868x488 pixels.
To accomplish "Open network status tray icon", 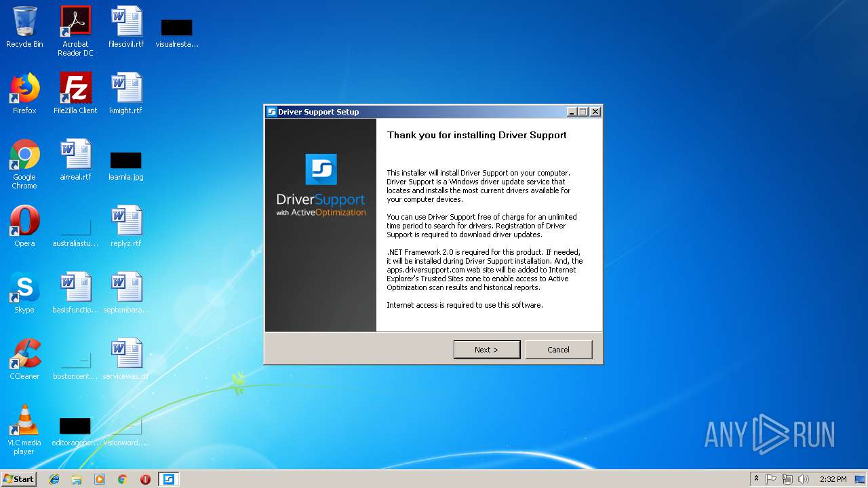I will point(787,479).
